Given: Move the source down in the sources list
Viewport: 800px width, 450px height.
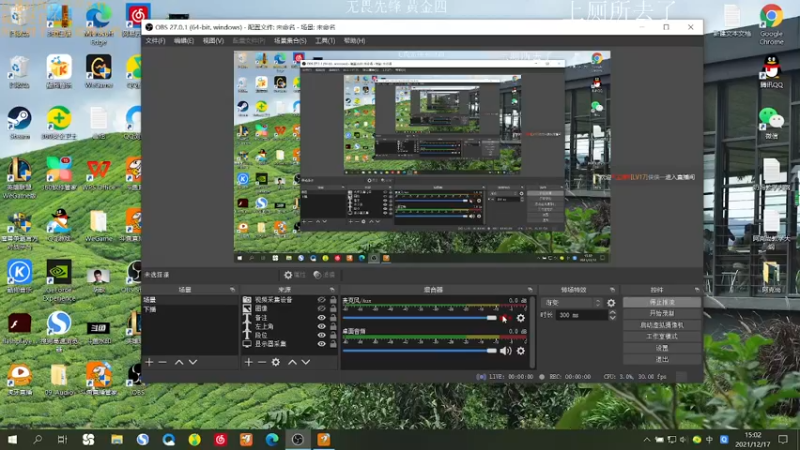Looking at the screenshot, I should (x=306, y=362).
